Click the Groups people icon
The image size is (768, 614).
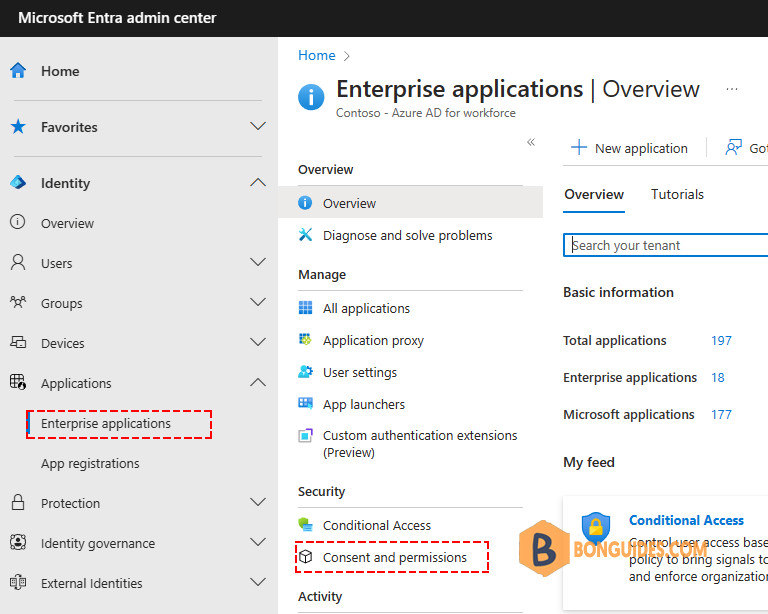(x=18, y=302)
